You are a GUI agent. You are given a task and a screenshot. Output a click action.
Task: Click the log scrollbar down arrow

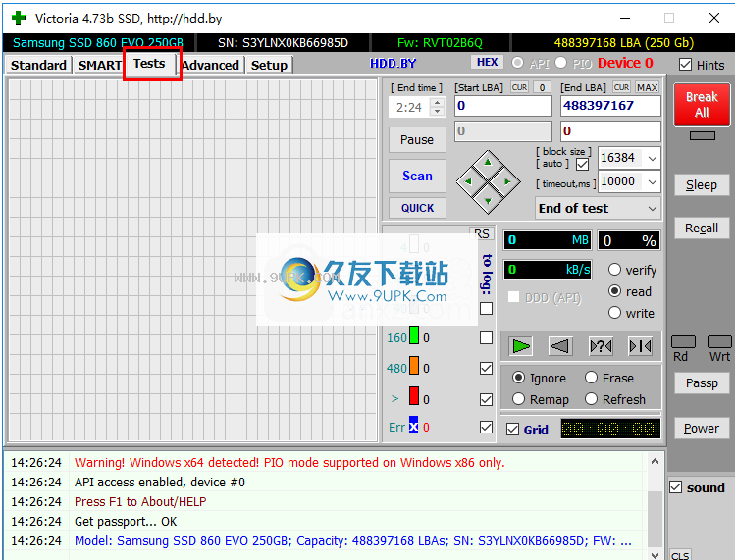pyautogui.click(x=655, y=555)
